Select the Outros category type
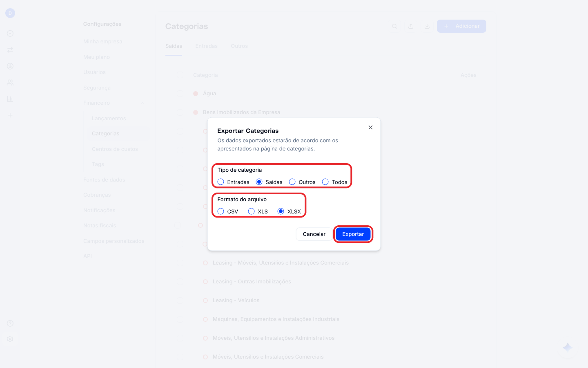588x368 pixels. coord(292,182)
